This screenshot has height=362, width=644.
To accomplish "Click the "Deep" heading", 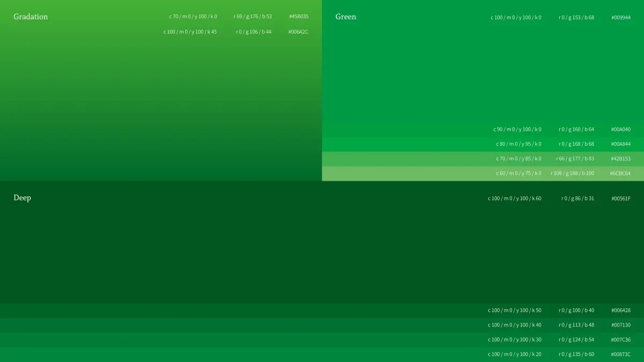I will 22,198.
